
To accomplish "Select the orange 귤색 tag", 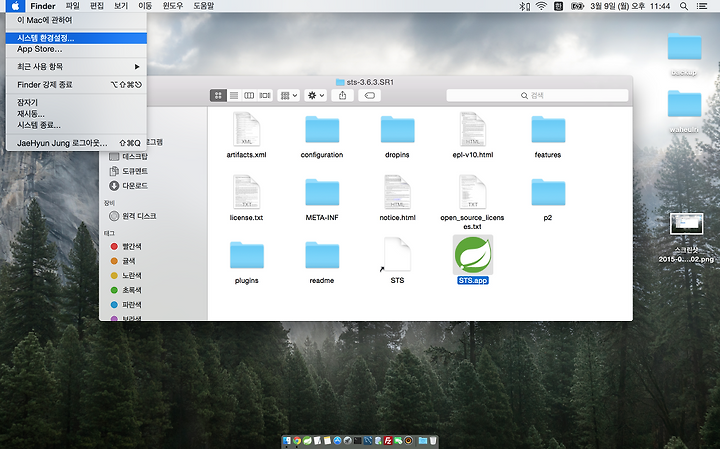I will pyautogui.click(x=123, y=261).
